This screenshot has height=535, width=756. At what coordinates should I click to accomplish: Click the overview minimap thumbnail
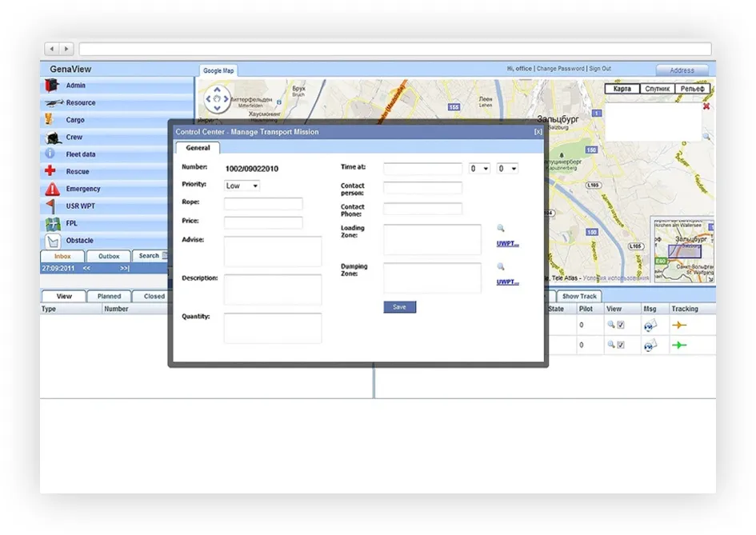[683, 250]
